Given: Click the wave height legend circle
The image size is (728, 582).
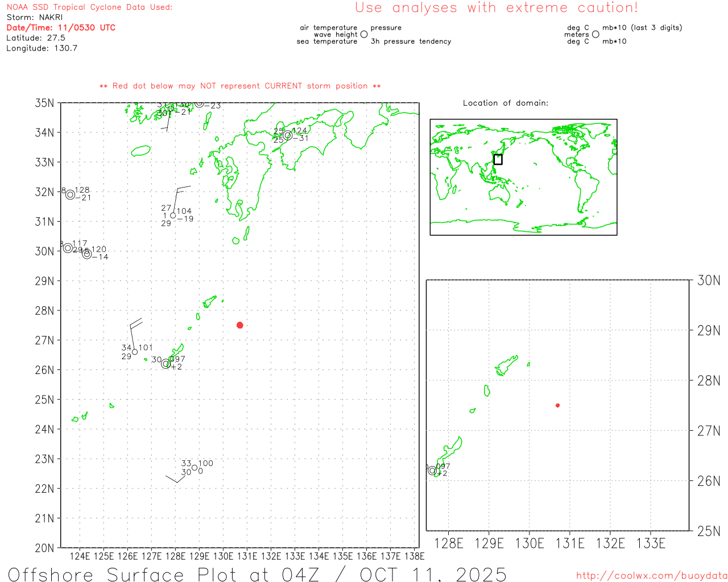Looking at the screenshot, I should 364,35.
